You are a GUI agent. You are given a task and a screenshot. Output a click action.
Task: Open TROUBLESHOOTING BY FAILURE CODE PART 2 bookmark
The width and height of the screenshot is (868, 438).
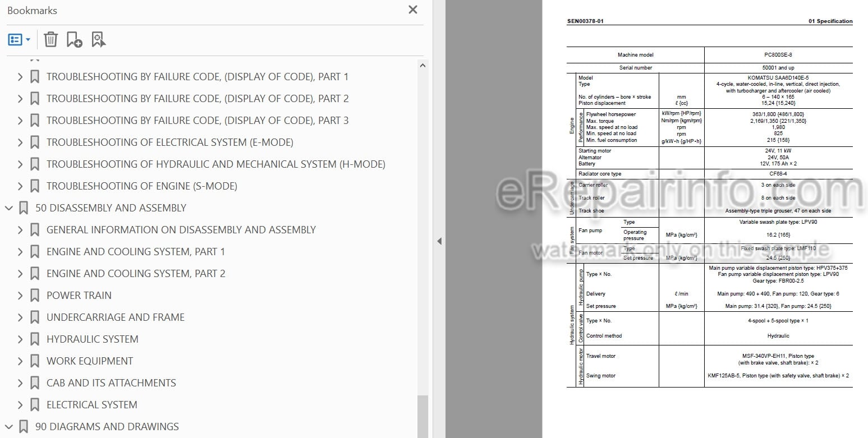pyautogui.click(x=198, y=99)
